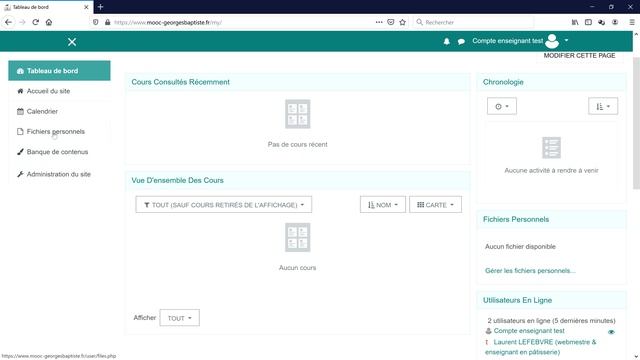Open Firefox hamburger menu
Image resolution: width=640 pixels, height=360 pixels.
[632, 22]
